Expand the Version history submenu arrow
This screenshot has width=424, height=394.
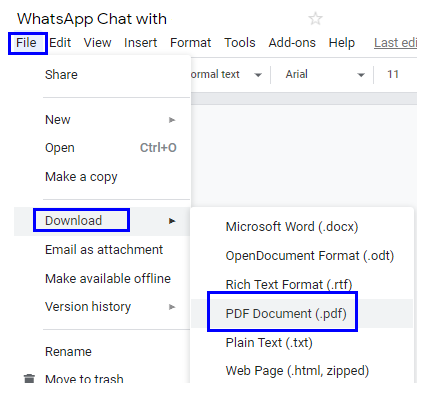pos(172,307)
